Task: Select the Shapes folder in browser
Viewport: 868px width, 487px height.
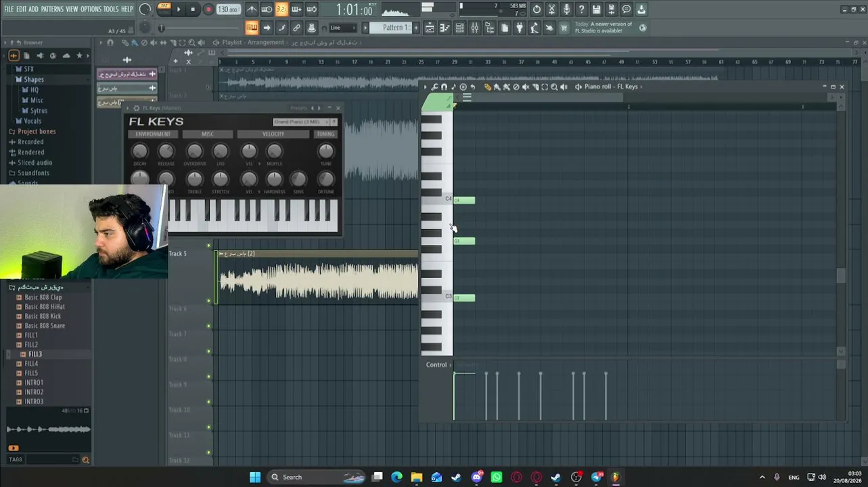Action: 34,79
